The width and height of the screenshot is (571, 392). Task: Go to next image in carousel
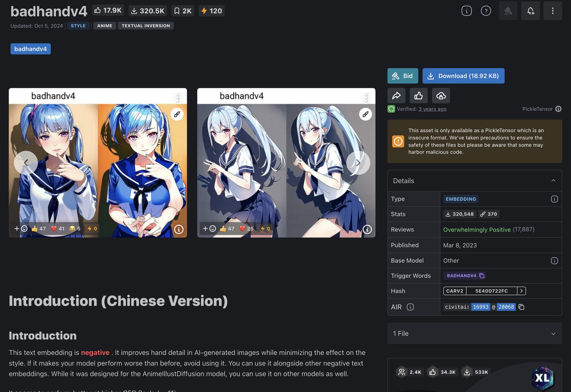358,163
